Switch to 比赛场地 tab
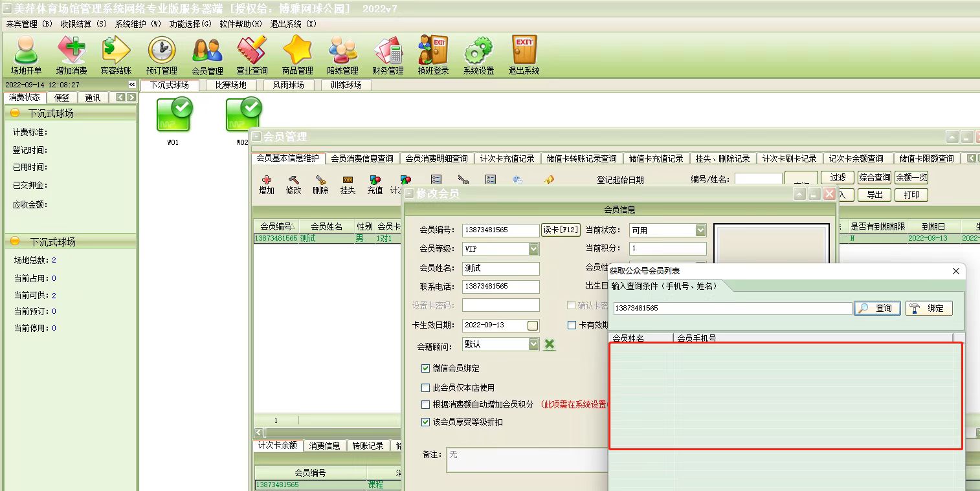 [230, 85]
